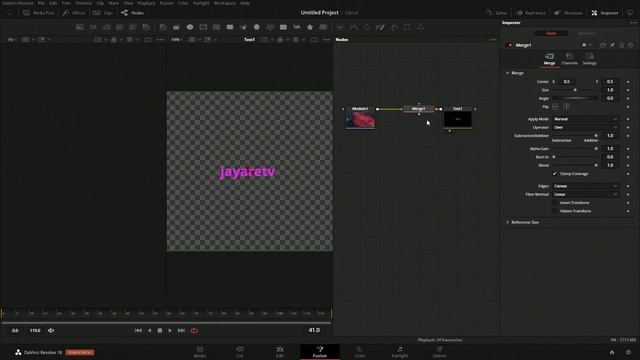Go to last frame
Screen dimensions: 640x360
(181, 331)
